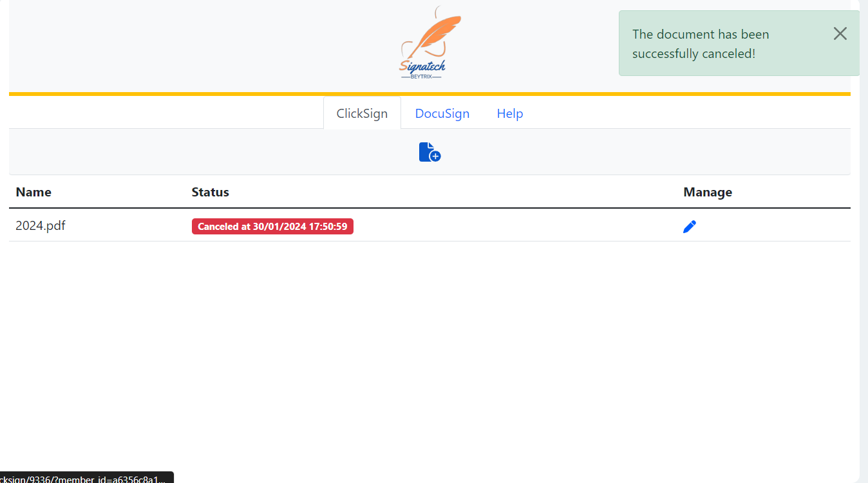The width and height of the screenshot is (868, 483).
Task: Click the pencil edit icon for 2024.pdf
Action: tap(690, 227)
